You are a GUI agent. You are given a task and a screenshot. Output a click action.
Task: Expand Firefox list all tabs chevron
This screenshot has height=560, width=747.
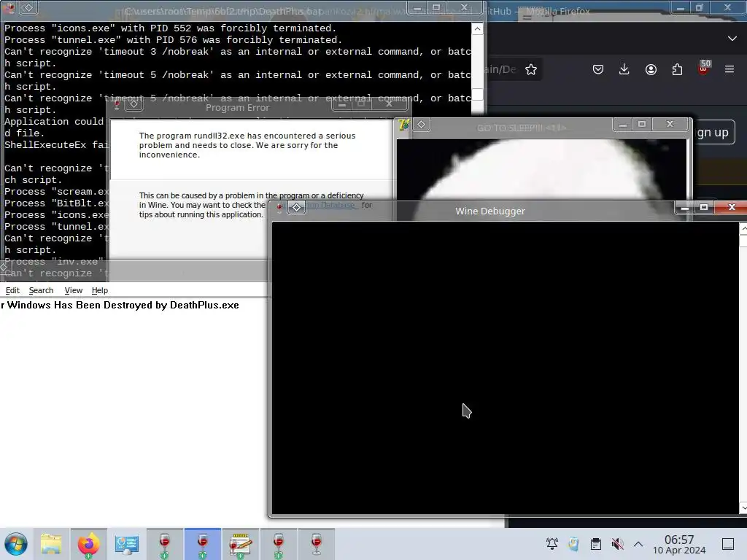(732, 38)
